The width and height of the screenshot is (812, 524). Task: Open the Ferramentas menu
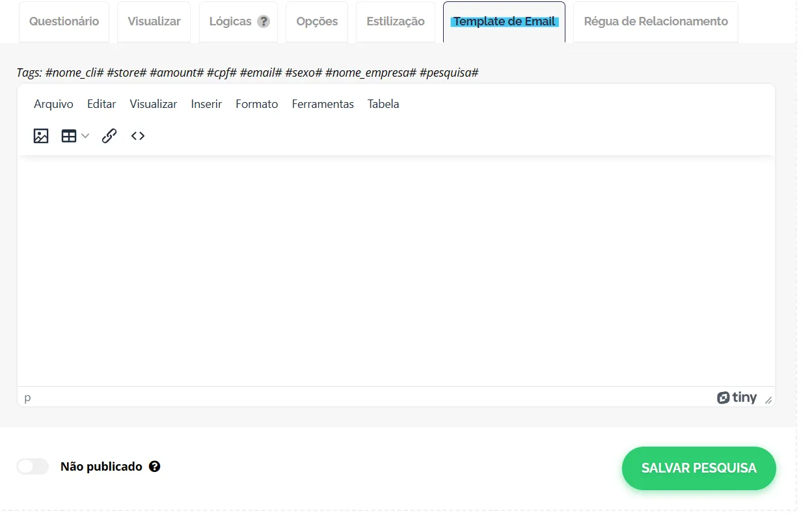point(323,104)
